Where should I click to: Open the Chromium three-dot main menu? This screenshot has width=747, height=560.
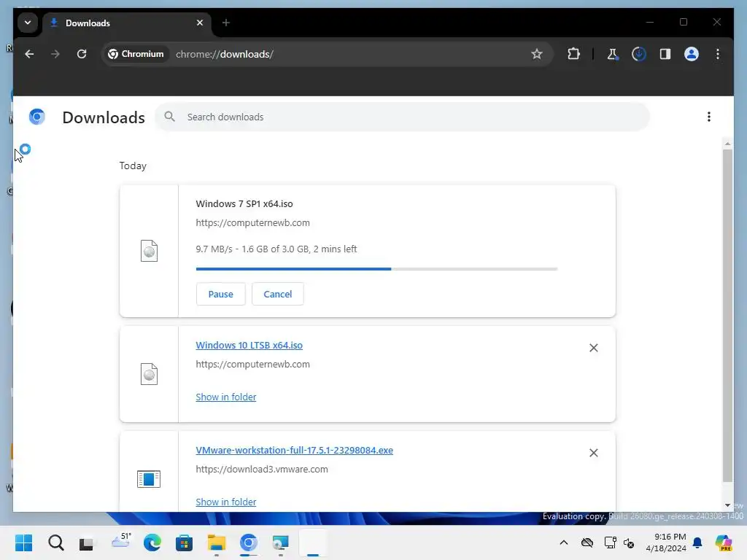(718, 54)
